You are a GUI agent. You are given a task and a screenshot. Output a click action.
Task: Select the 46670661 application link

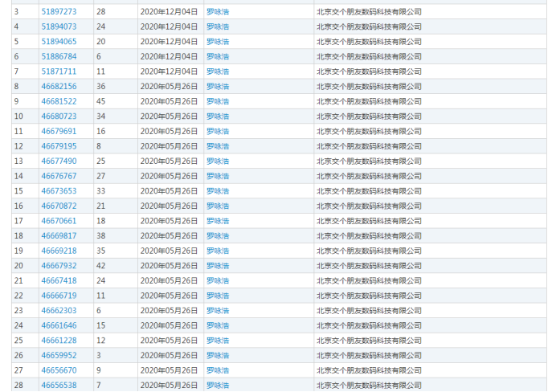tap(59, 221)
